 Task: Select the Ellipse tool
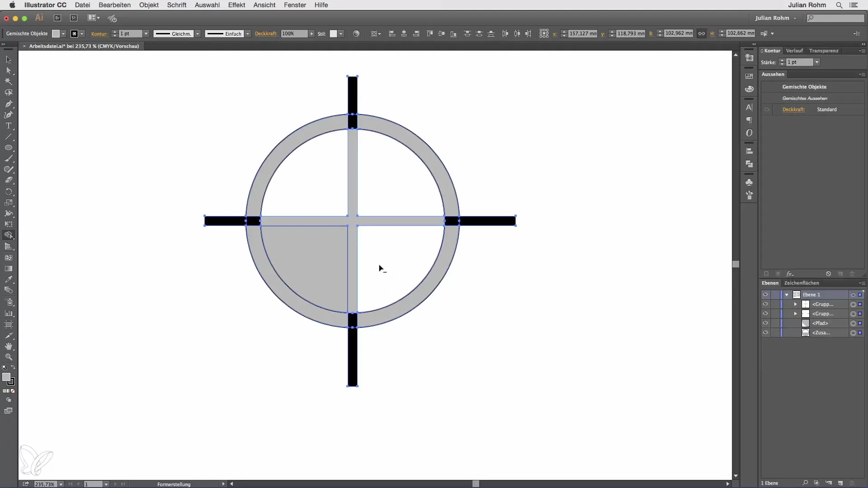(9, 148)
